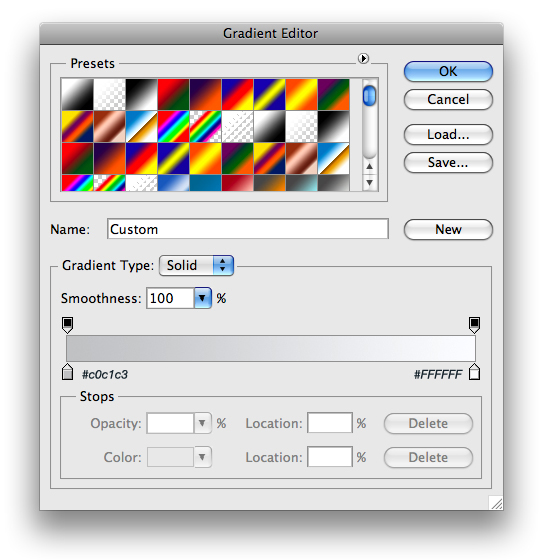Select the transparent rainbow preset in the second row
This screenshot has width=544, height=560.
[205, 126]
